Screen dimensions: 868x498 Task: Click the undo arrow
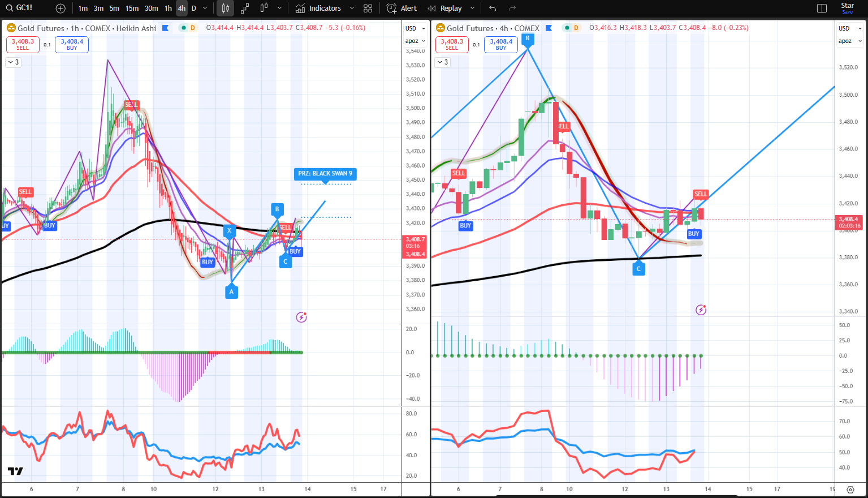tap(493, 8)
